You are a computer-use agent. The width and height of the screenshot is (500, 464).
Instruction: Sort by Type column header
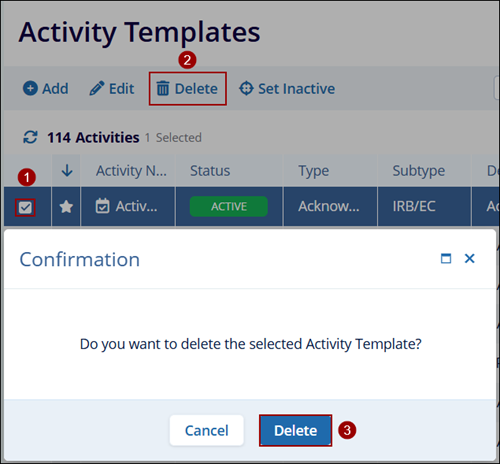click(314, 171)
